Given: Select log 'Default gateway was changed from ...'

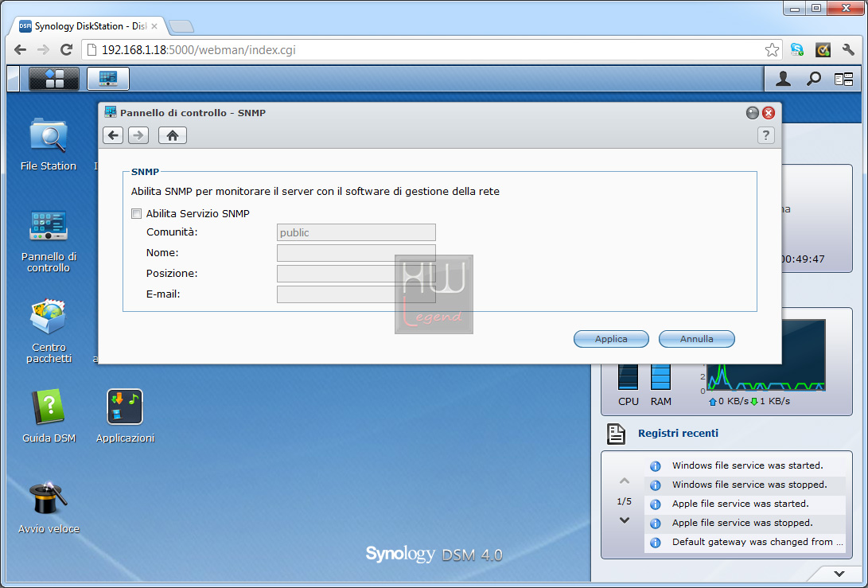Looking at the screenshot, I should click(x=745, y=542).
